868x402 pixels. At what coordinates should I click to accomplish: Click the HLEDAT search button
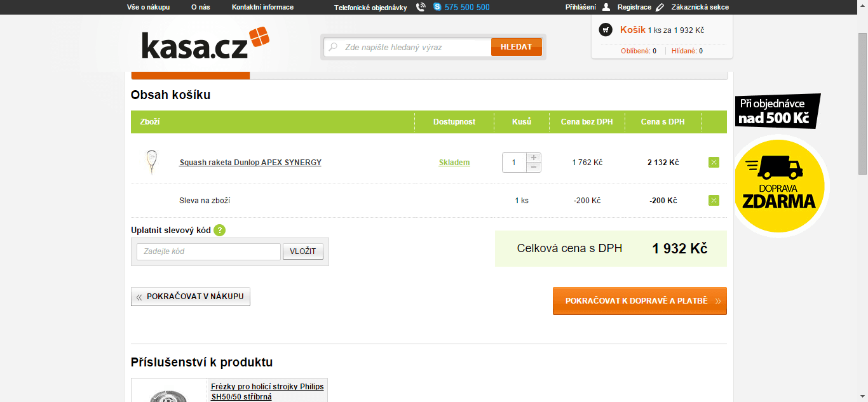517,47
